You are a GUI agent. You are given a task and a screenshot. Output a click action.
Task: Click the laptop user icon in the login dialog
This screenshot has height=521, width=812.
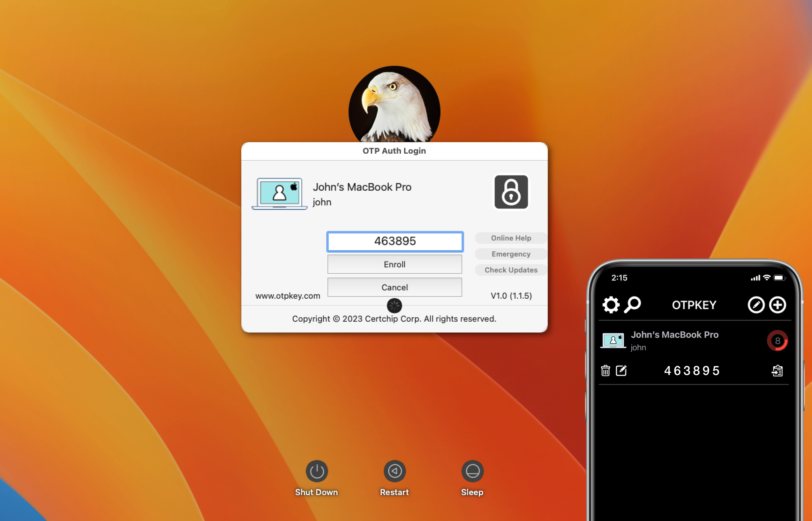click(x=279, y=194)
